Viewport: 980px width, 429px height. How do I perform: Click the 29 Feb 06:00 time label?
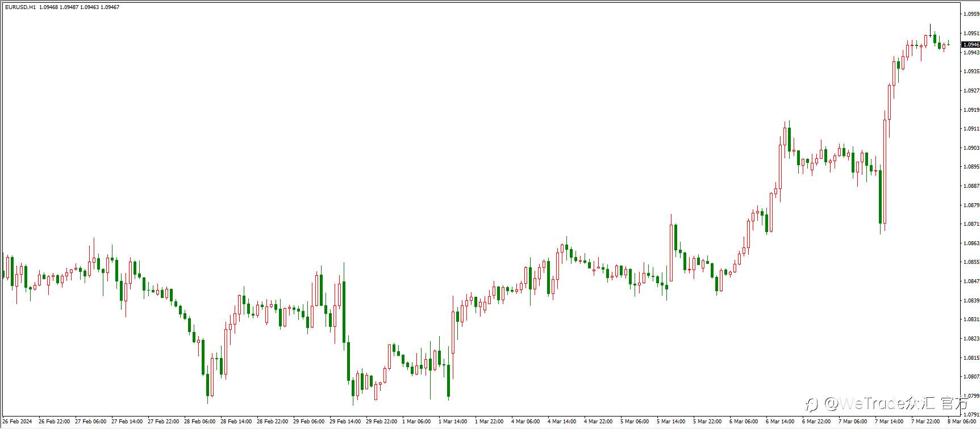click(308, 422)
